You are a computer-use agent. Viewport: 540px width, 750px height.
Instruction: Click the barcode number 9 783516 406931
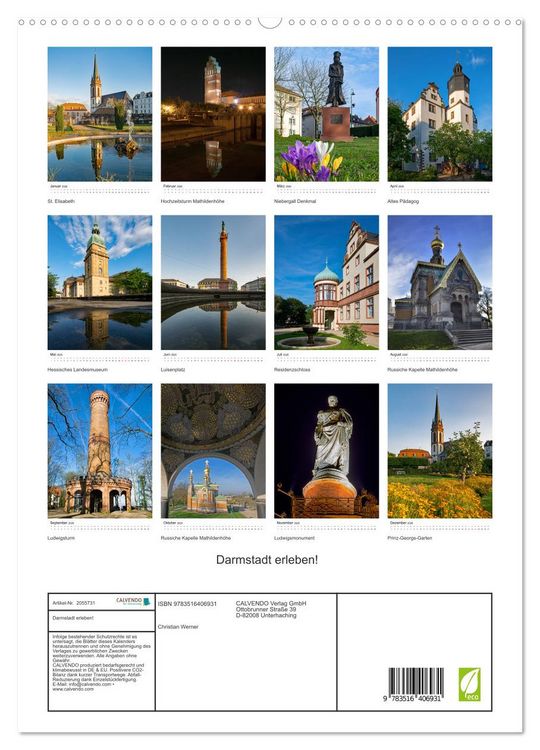[412, 699]
